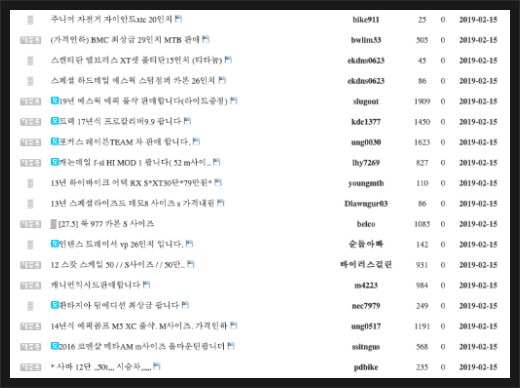Click author name bike911
The image size is (520, 388).
coord(366,20)
